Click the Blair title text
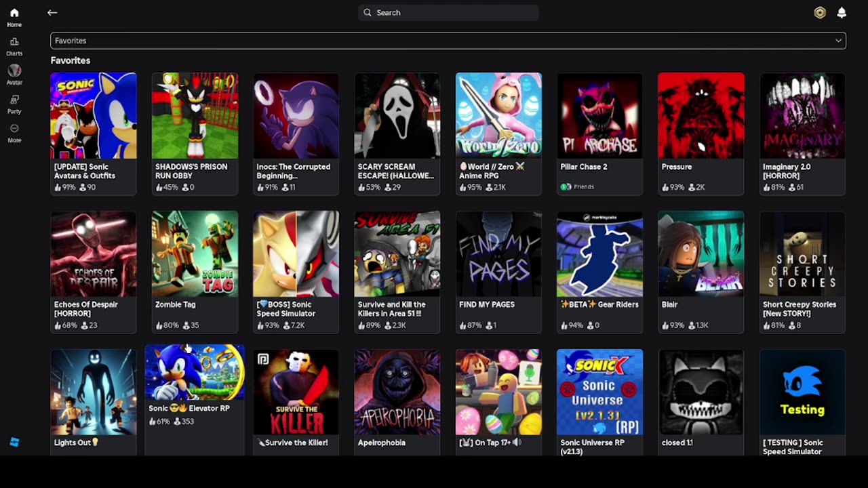Viewport: 868px width, 488px height. [669, 305]
